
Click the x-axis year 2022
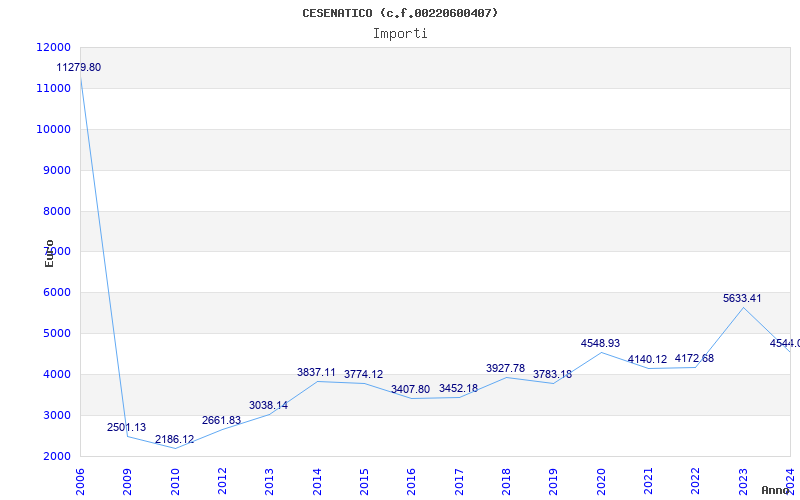tap(695, 481)
